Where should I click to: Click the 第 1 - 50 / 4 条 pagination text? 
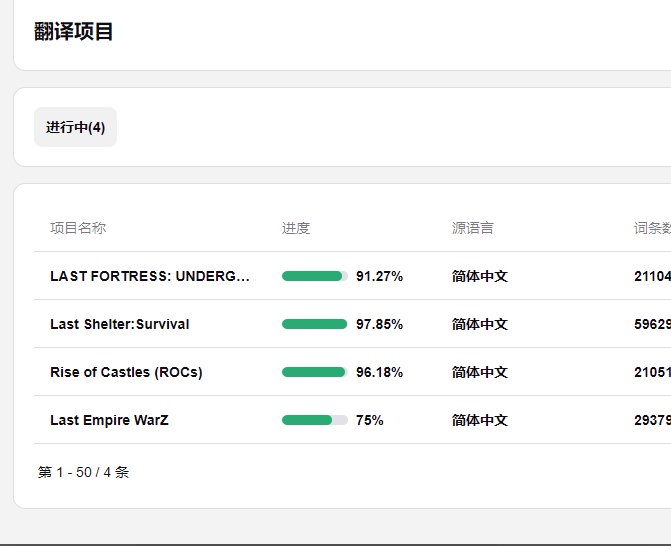pyautogui.click(x=83, y=472)
